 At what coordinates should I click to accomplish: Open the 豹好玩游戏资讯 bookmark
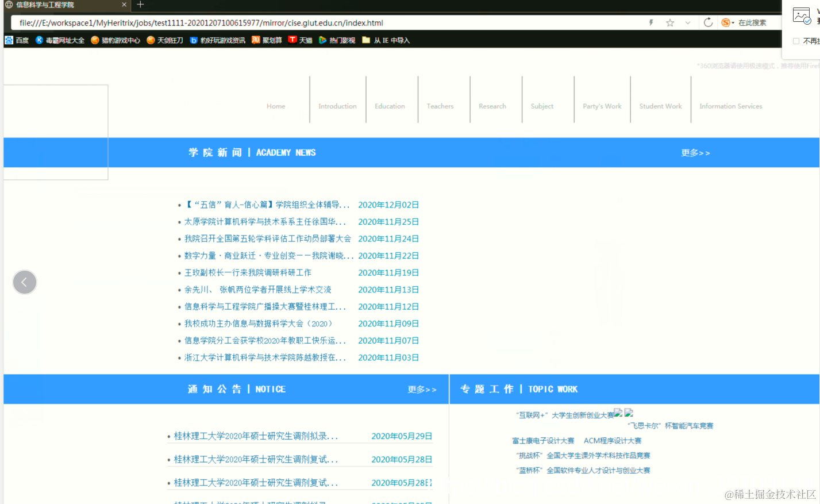(218, 40)
